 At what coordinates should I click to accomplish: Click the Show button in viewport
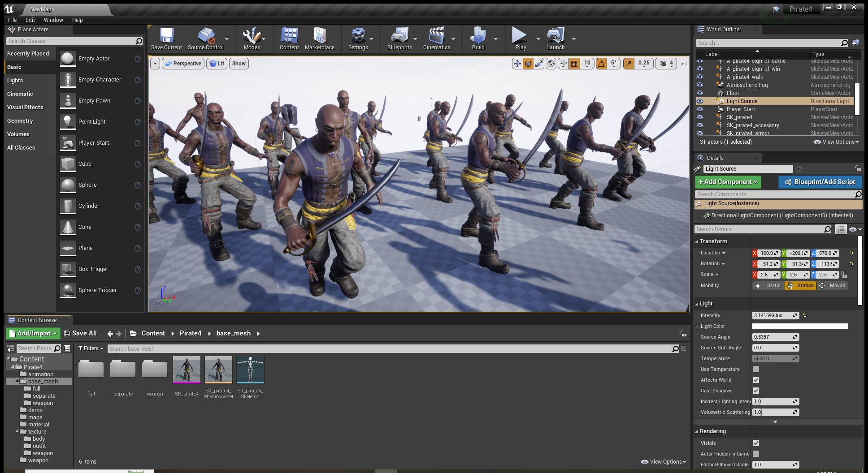[239, 64]
